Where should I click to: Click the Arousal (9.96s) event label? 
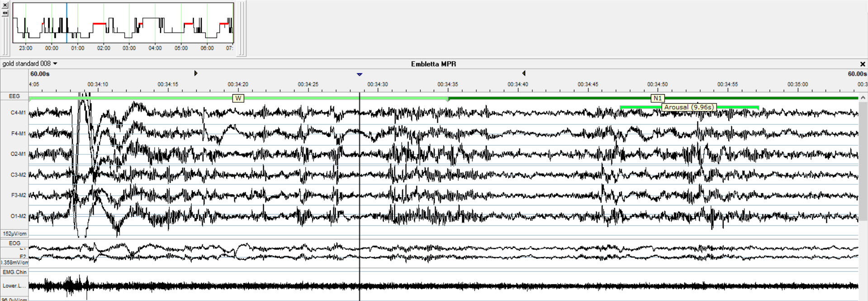pyautogui.click(x=688, y=107)
